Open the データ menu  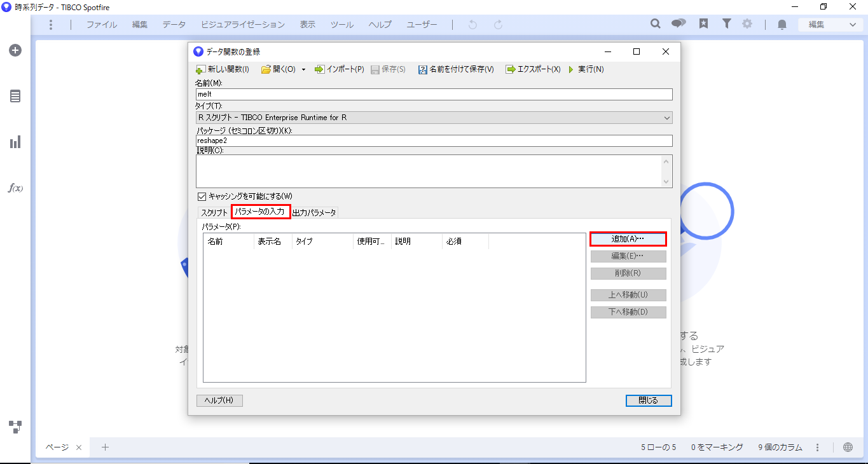174,25
